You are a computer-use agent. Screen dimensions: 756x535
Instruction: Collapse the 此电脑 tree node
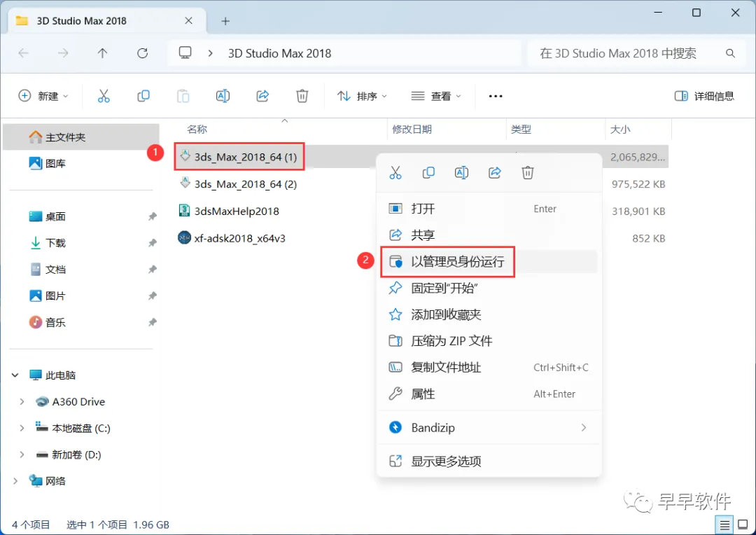point(15,375)
